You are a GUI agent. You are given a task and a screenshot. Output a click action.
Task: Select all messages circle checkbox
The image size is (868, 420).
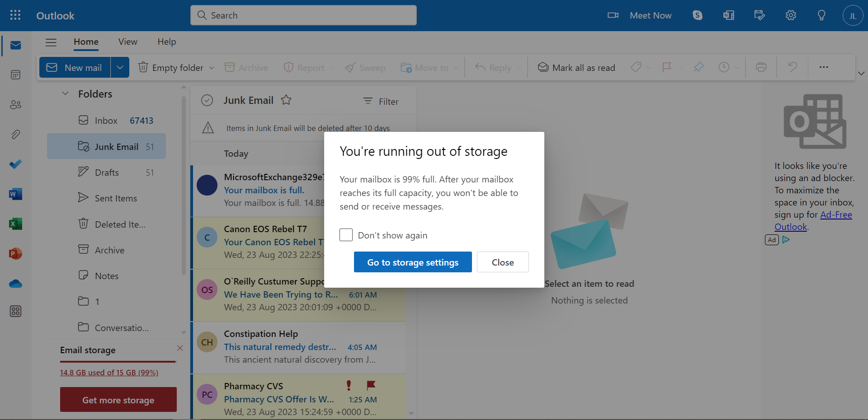[x=207, y=100]
